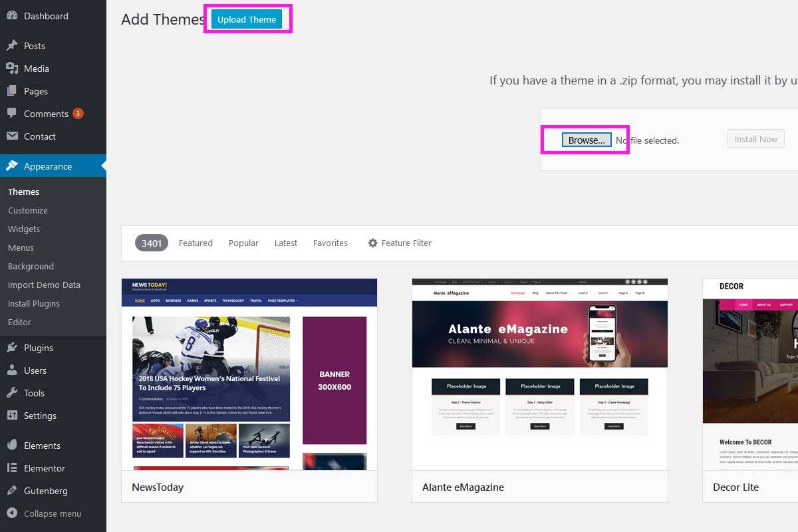Open Menus under Appearance
Image resolution: width=798 pixels, height=532 pixels.
(21, 247)
